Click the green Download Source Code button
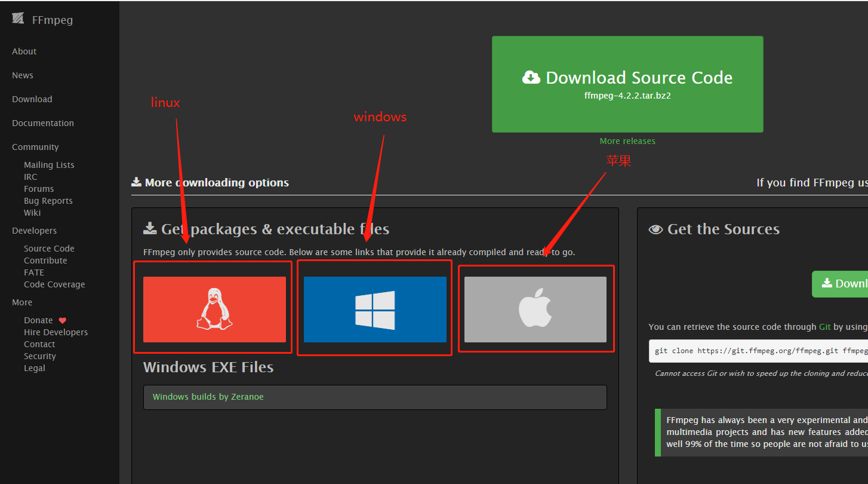This screenshot has width=868, height=484. pos(627,84)
